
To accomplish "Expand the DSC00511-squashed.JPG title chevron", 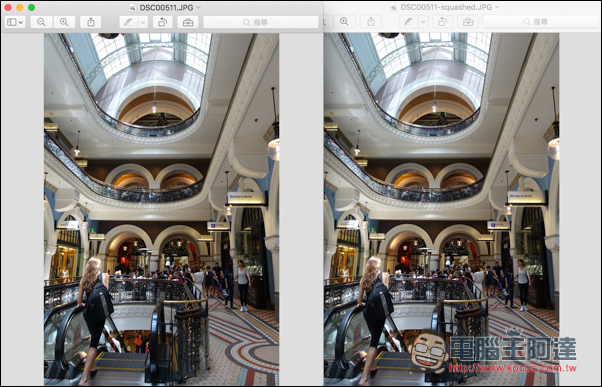I will click(497, 7).
